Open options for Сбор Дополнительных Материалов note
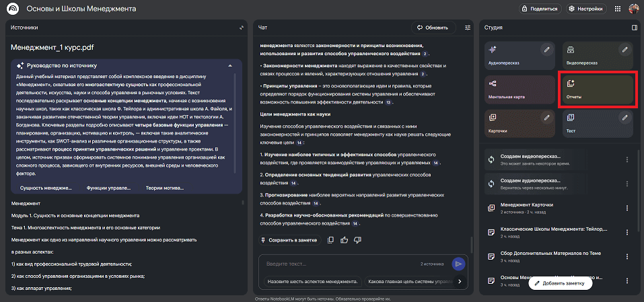The image size is (644, 302). click(x=627, y=256)
